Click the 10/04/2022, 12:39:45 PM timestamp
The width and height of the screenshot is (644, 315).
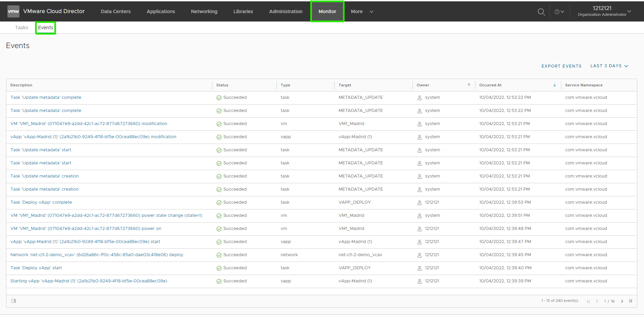tap(505, 255)
